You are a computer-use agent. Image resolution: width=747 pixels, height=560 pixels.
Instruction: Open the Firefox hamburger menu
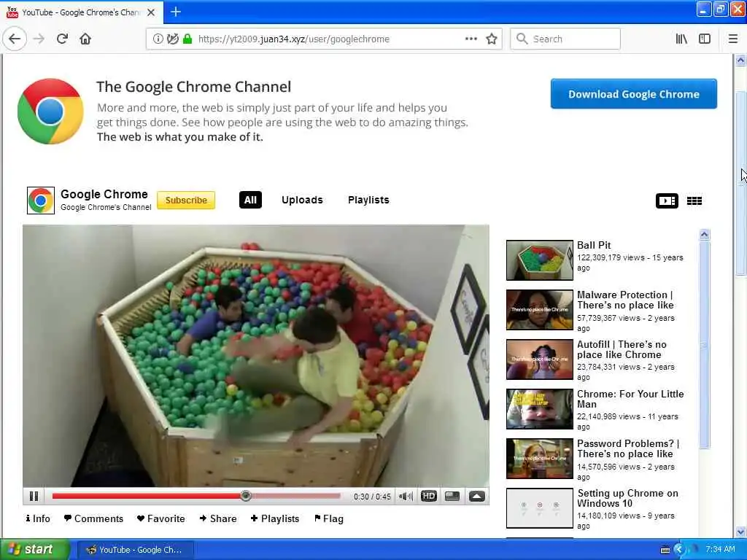733,39
